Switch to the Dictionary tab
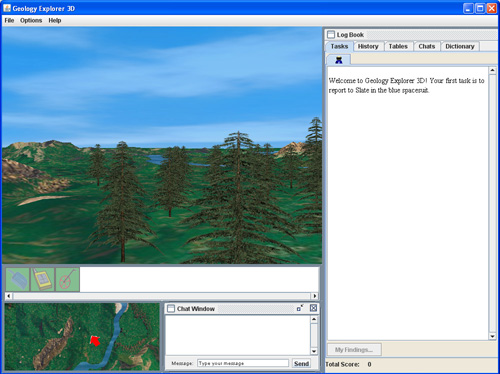500x374 pixels. [460, 46]
